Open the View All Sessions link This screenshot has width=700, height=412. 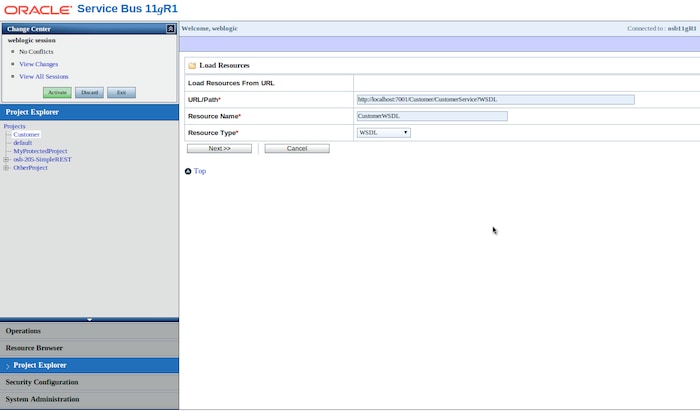(x=44, y=77)
